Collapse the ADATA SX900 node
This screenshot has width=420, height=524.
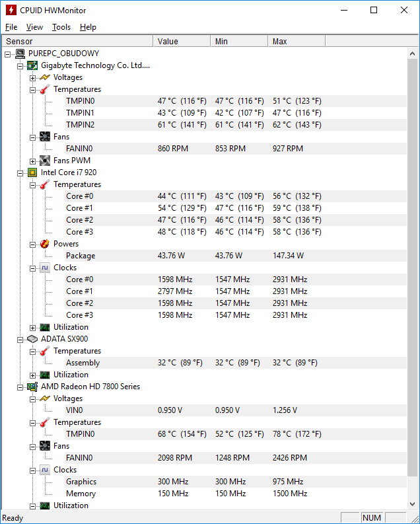click(x=20, y=340)
